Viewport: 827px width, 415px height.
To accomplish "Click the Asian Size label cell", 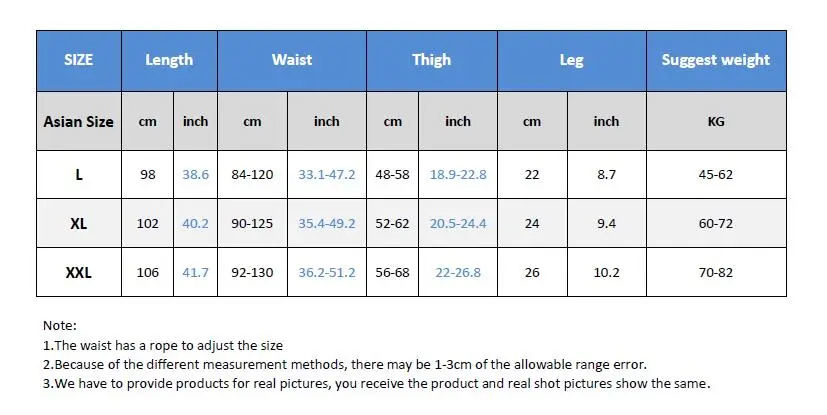I will pyautogui.click(x=79, y=121).
